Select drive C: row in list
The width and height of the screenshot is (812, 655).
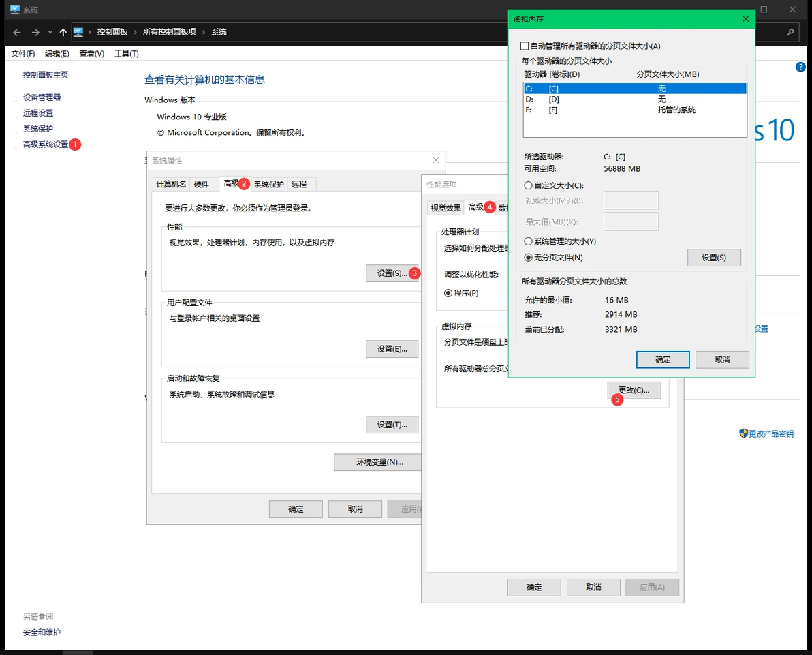[x=635, y=89]
